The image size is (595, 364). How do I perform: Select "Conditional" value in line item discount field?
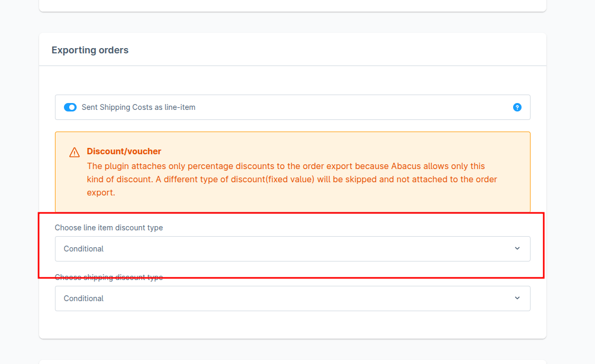tap(84, 249)
